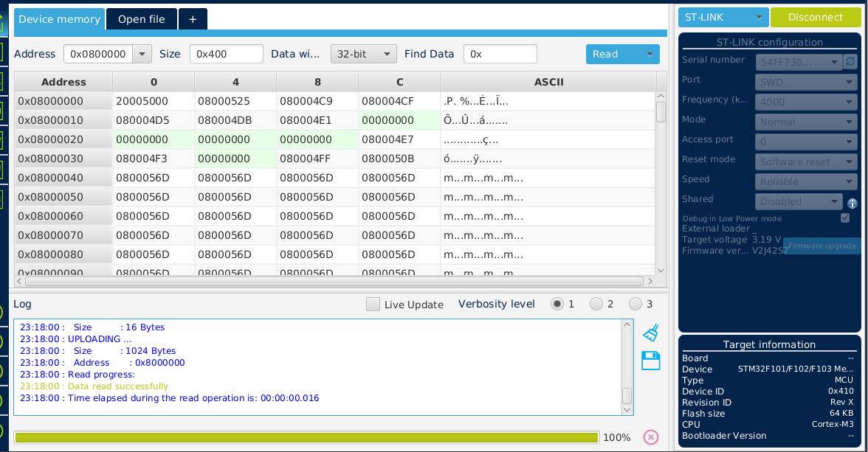The width and height of the screenshot is (868, 452).
Task: Click inside the Find Data field
Action: click(502, 54)
